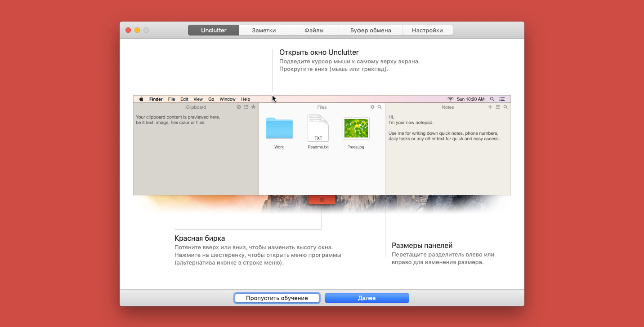The width and height of the screenshot is (644, 327).
Task: Click the star favorites icon in Clipboard
Action: [x=253, y=107]
